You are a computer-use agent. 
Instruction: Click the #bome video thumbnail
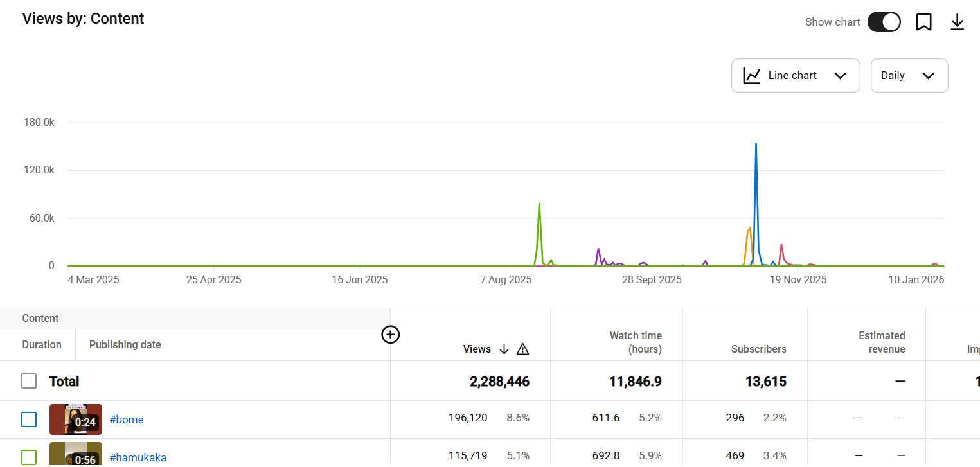[76, 419]
